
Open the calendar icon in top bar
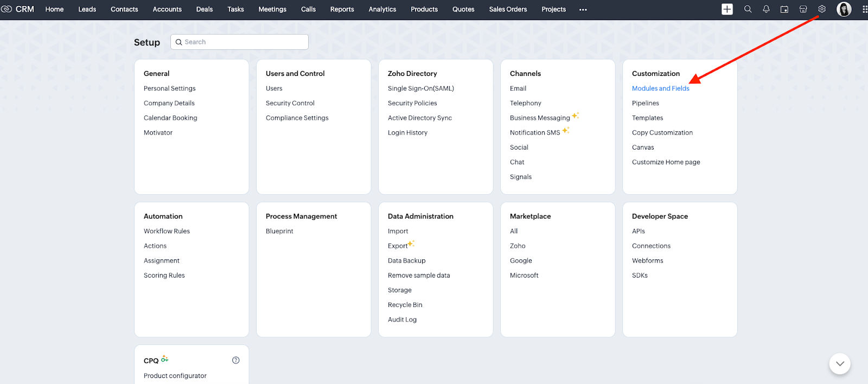[x=784, y=9]
